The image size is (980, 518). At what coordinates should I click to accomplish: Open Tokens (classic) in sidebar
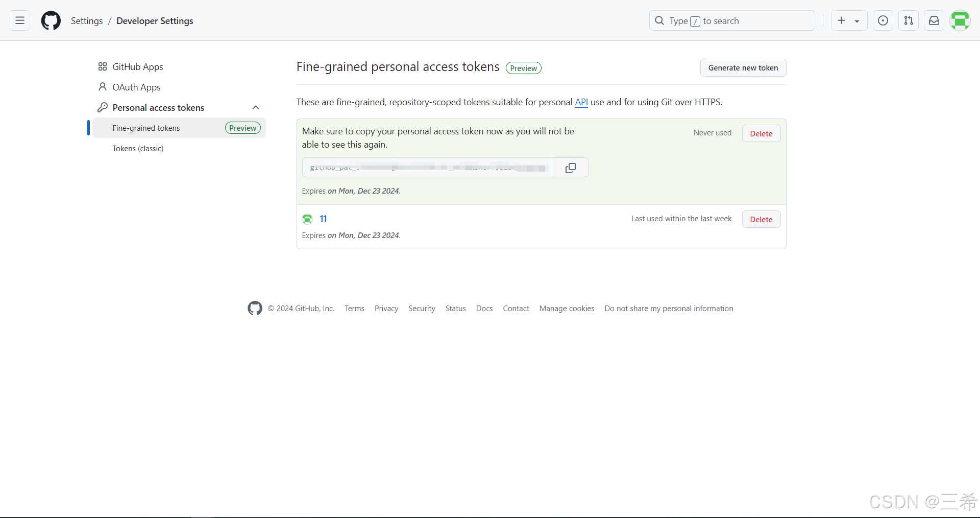coord(138,148)
